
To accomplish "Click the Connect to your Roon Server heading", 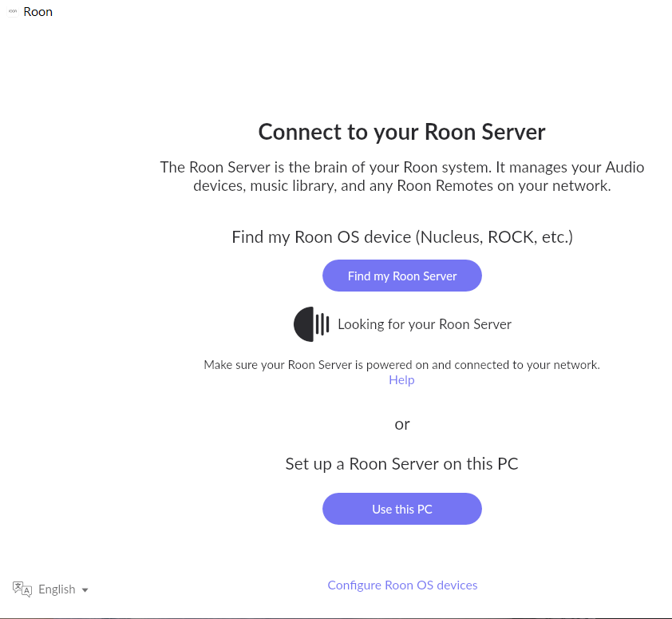I will [401, 132].
